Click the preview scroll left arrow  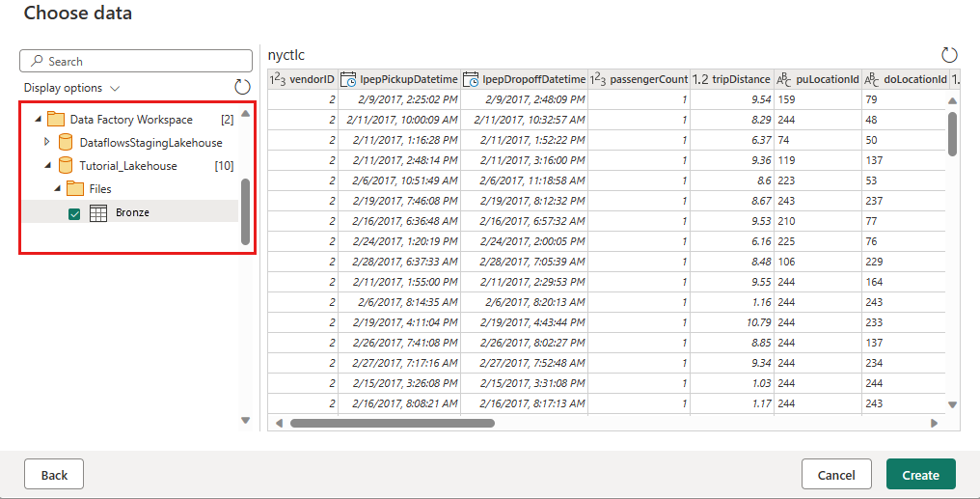279,424
